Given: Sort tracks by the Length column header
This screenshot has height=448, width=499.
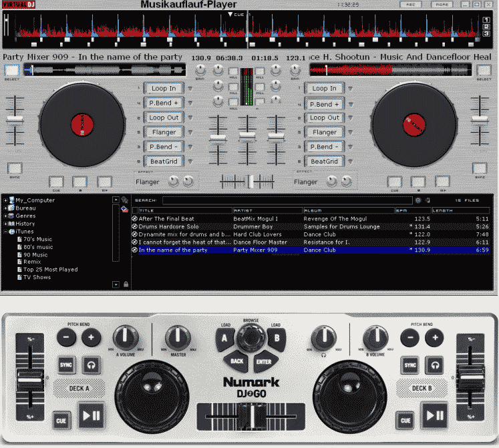Looking at the screenshot, I should pos(460,210).
